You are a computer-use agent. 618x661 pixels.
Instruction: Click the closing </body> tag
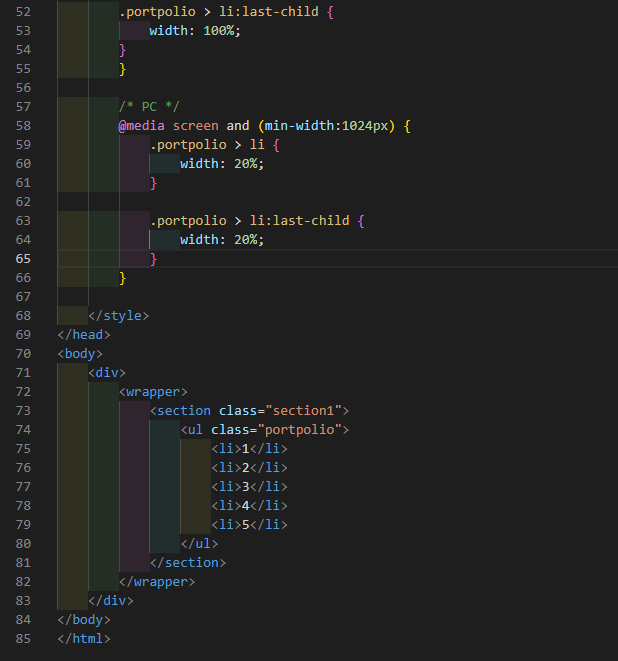[x=84, y=620]
